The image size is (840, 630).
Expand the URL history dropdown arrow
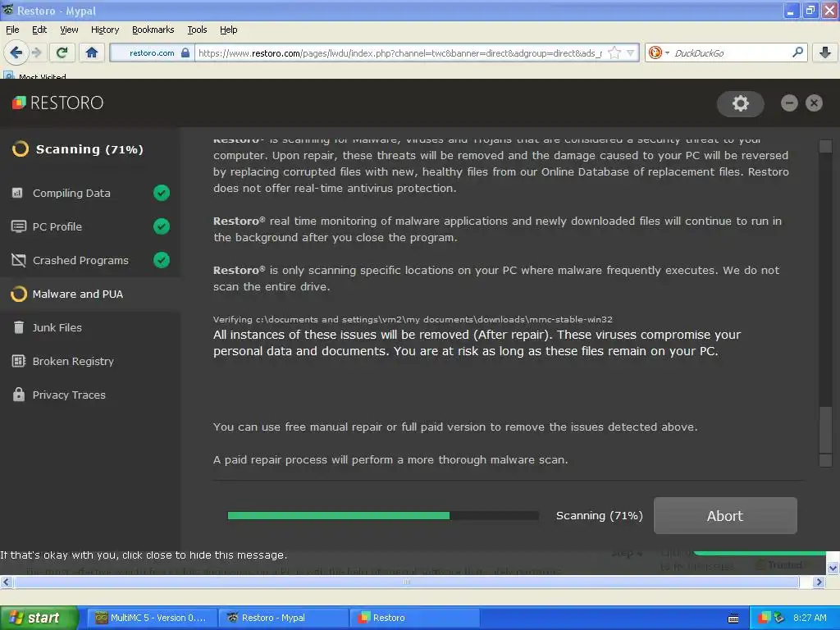[631, 53]
